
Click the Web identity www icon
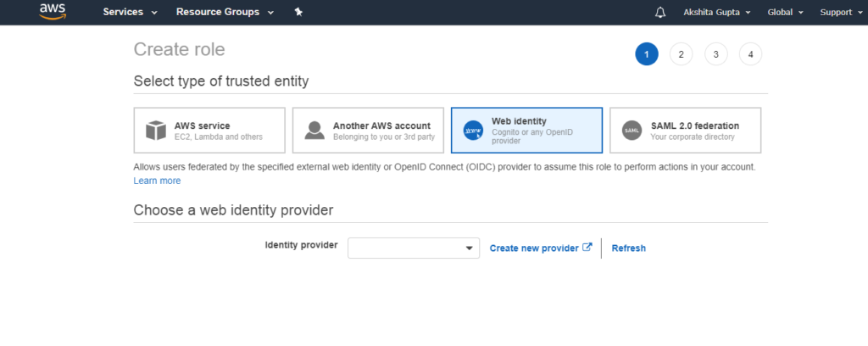coord(473,131)
